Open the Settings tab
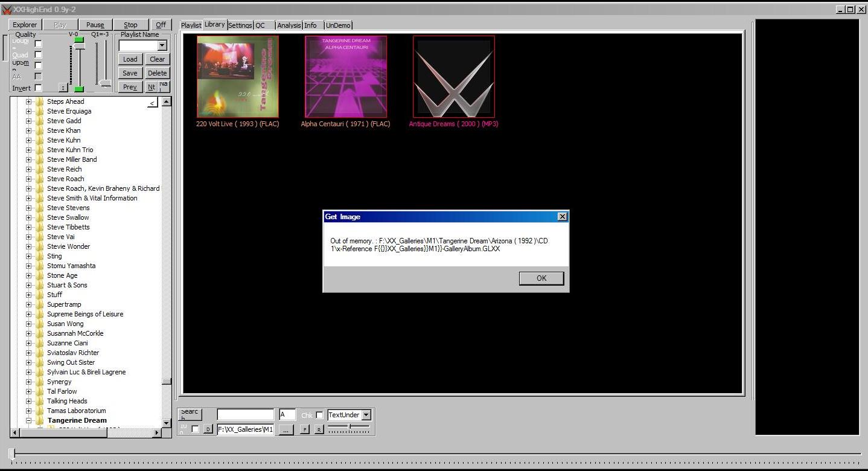Image resolution: width=868 pixels, height=471 pixels. (x=240, y=25)
